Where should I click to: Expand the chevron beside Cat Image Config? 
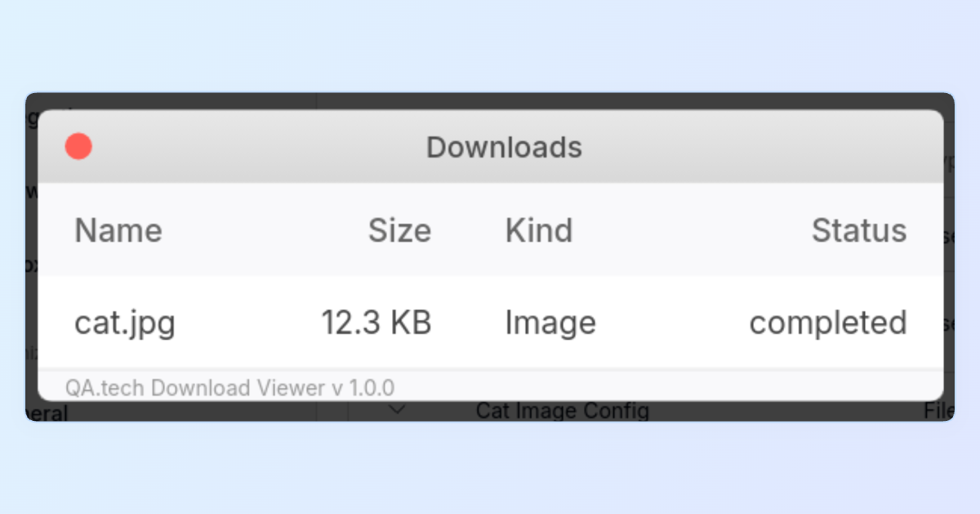[397, 410]
